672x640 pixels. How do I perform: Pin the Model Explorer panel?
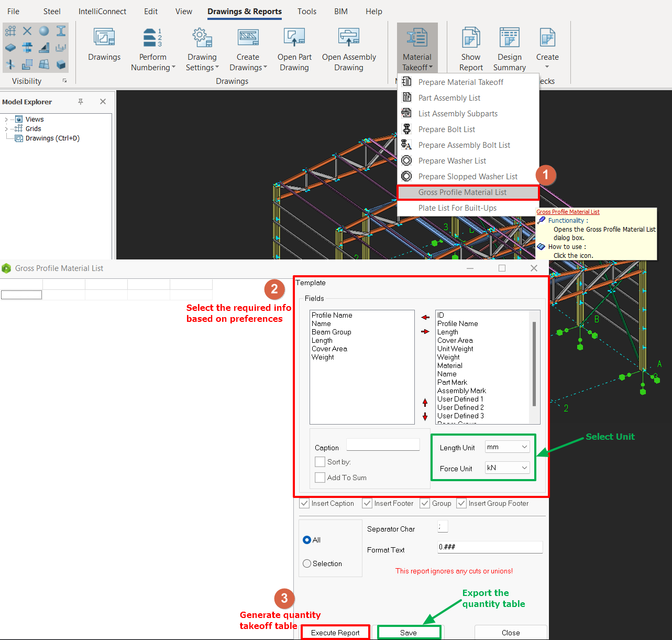point(81,102)
